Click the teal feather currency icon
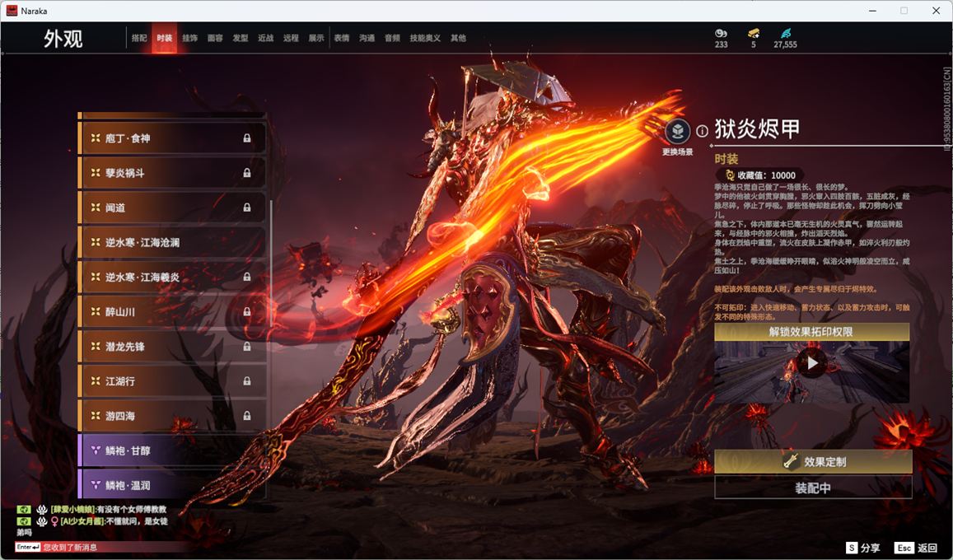 tap(785, 33)
